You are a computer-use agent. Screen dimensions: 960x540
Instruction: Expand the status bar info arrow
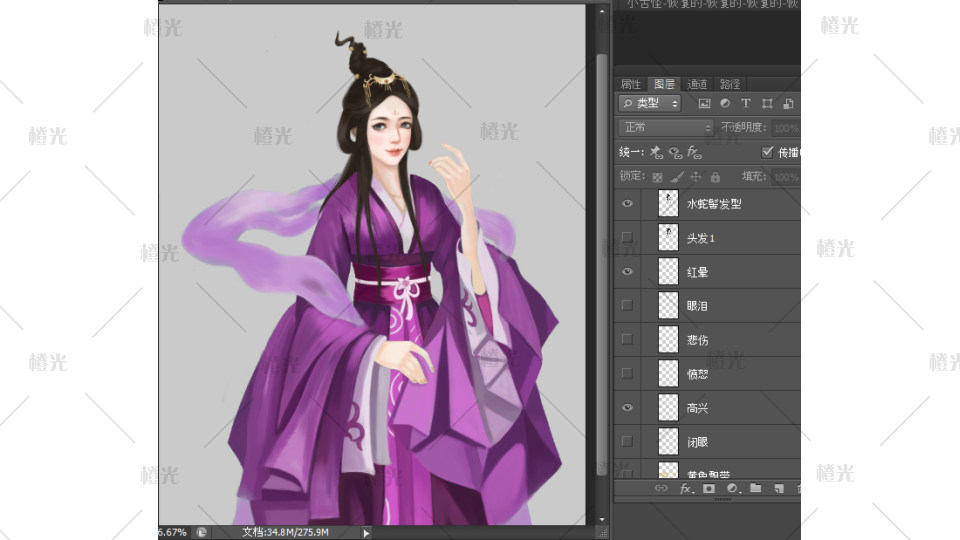coord(366,533)
